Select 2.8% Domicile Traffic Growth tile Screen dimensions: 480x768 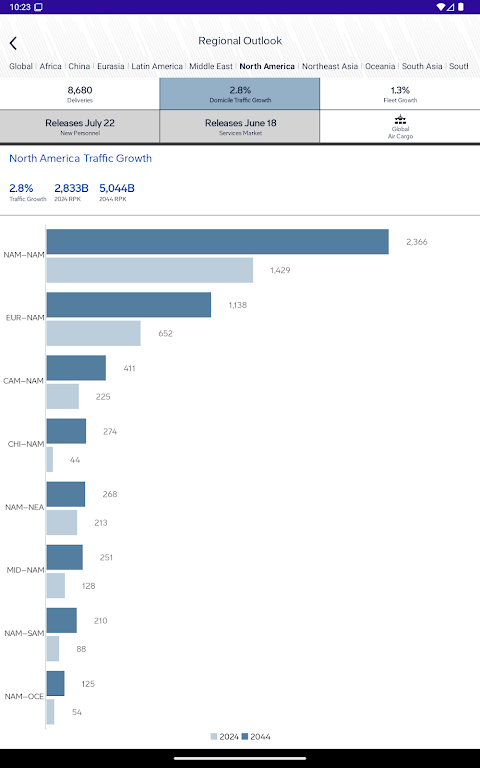point(240,94)
